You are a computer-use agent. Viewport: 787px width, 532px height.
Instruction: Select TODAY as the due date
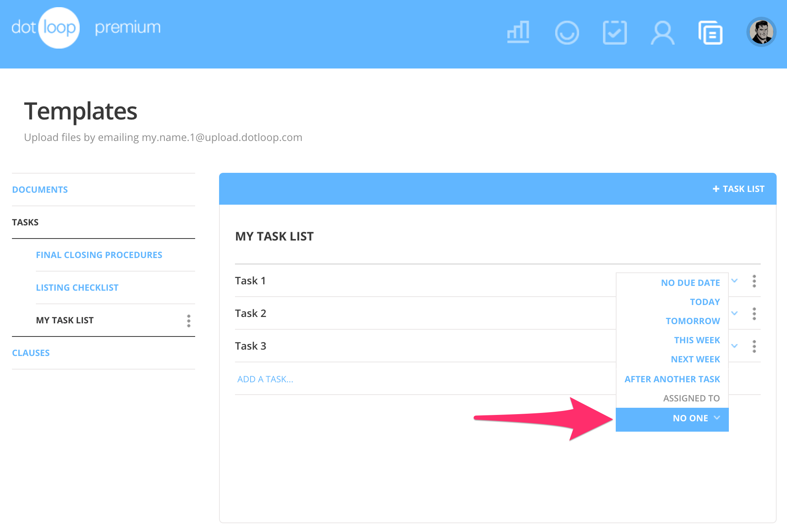[704, 301]
